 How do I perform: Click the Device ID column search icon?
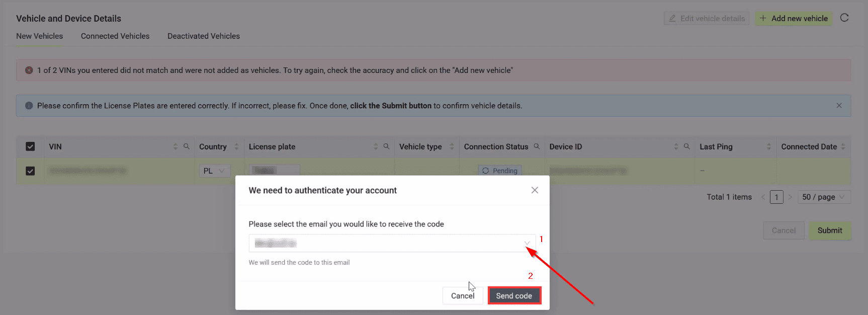(x=686, y=146)
